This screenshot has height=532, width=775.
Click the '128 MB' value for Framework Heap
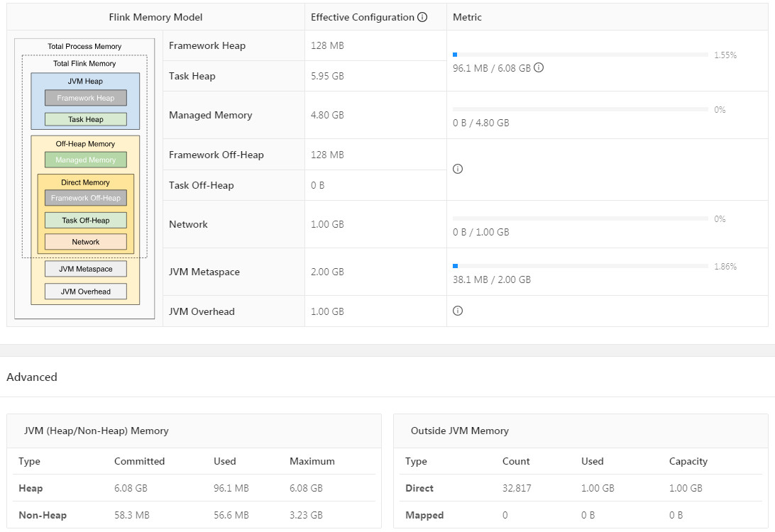click(x=327, y=45)
